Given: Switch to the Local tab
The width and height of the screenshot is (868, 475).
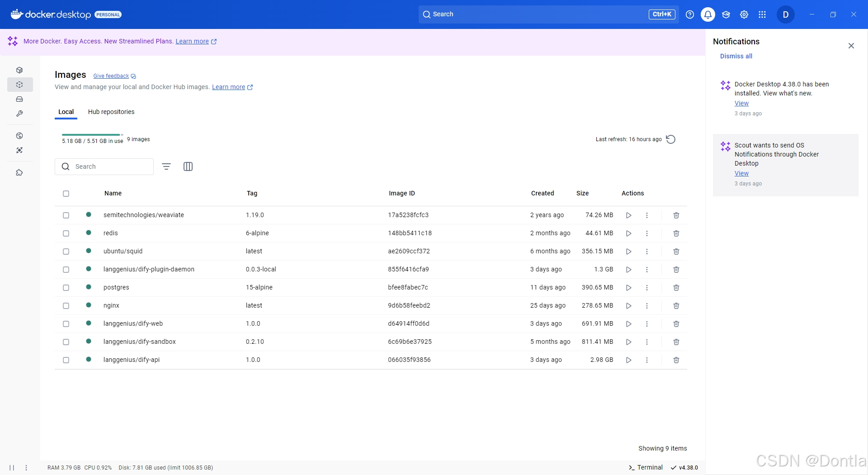Looking at the screenshot, I should [x=66, y=112].
